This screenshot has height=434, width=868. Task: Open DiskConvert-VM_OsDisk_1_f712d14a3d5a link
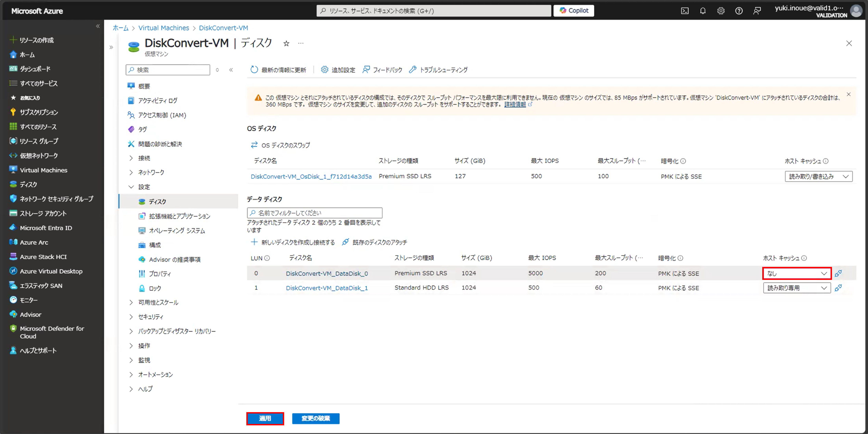(311, 176)
